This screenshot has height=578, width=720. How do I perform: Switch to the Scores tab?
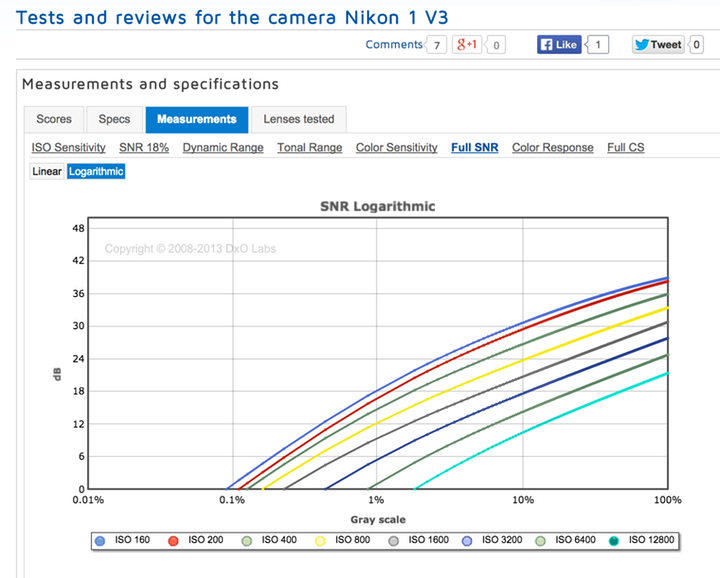(x=54, y=119)
